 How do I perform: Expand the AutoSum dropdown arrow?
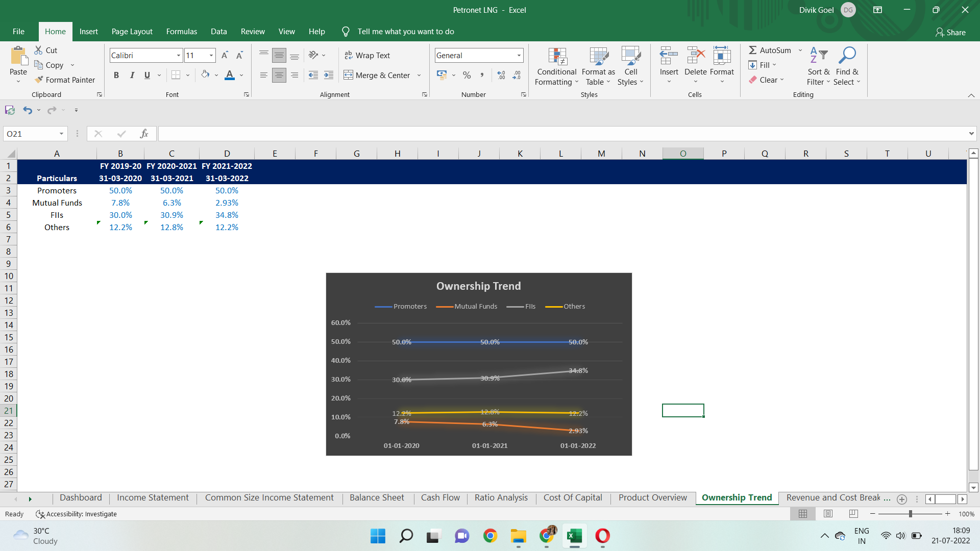[800, 50]
